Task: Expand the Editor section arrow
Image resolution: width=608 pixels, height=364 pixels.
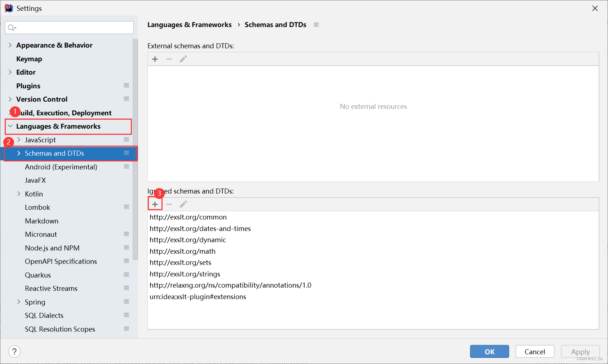Action: coord(10,72)
